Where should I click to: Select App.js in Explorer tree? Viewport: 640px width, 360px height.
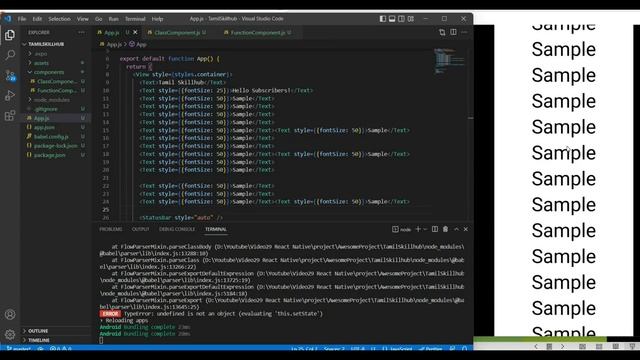pos(56,118)
